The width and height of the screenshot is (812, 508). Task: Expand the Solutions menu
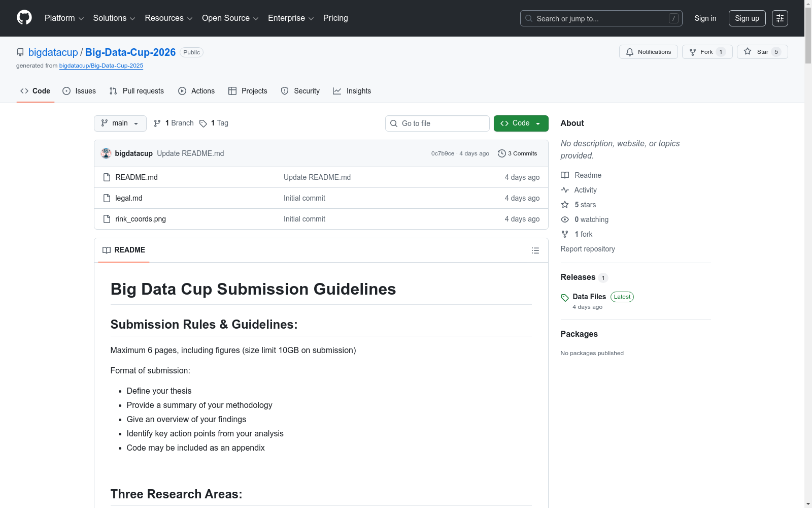coord(114,18)
